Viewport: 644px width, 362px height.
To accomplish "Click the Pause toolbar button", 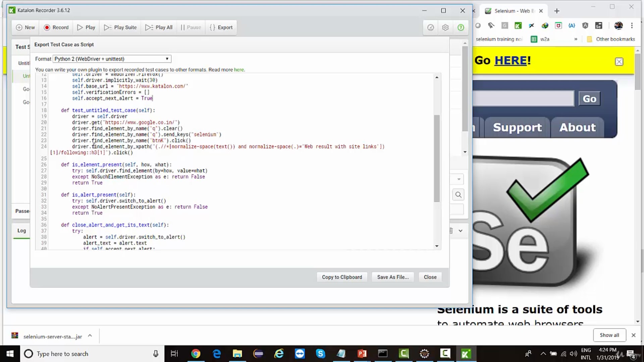I will click(x=191, y=27).
